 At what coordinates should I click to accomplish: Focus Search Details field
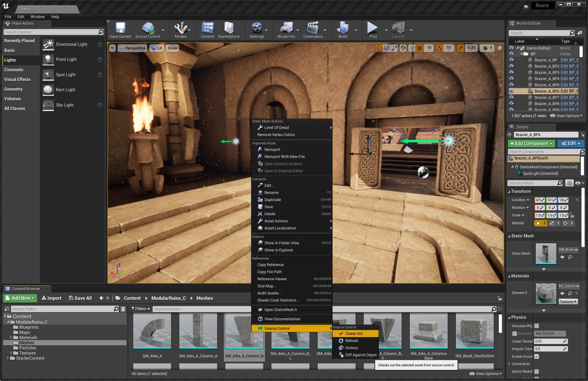pyautogui.click(x=536, y=183)
